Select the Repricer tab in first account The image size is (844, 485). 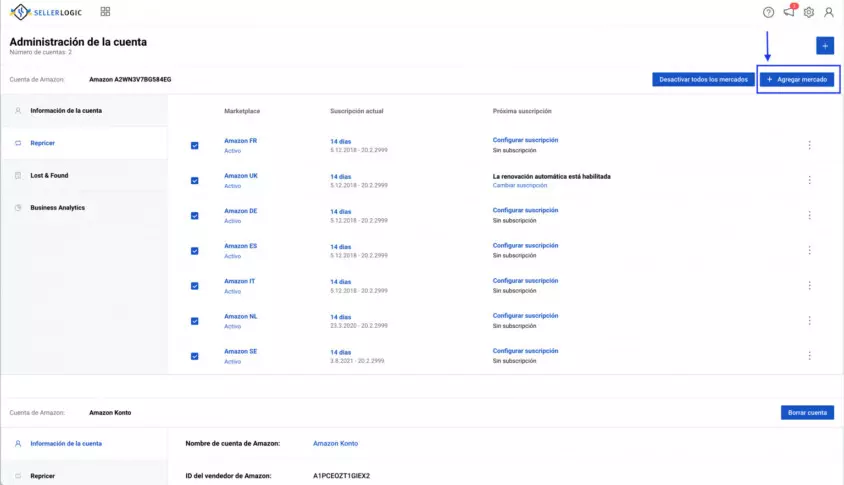point(84,143)
